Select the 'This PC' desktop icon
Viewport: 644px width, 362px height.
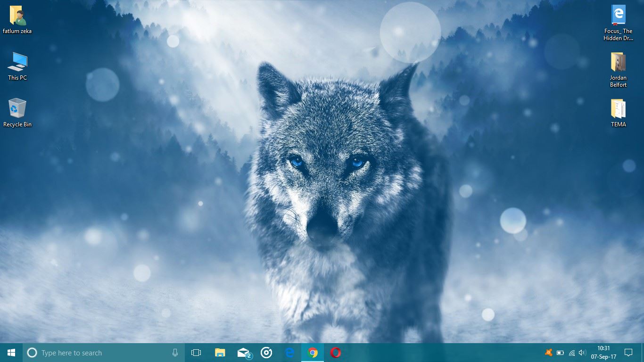(17, 66)
